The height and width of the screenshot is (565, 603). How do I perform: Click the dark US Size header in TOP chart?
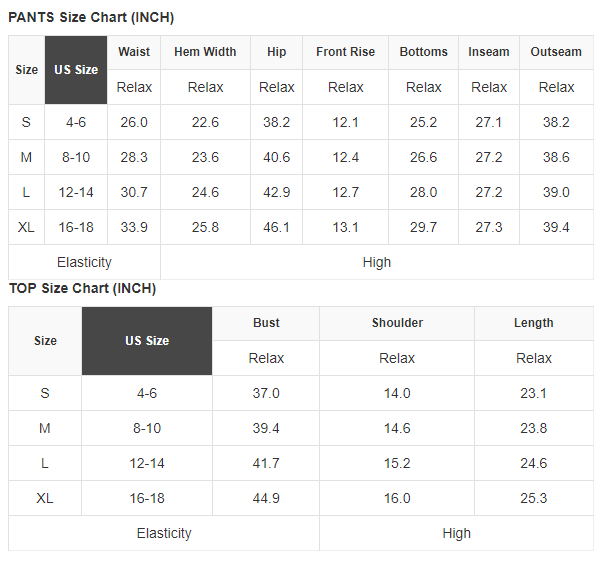click(147, 341)
